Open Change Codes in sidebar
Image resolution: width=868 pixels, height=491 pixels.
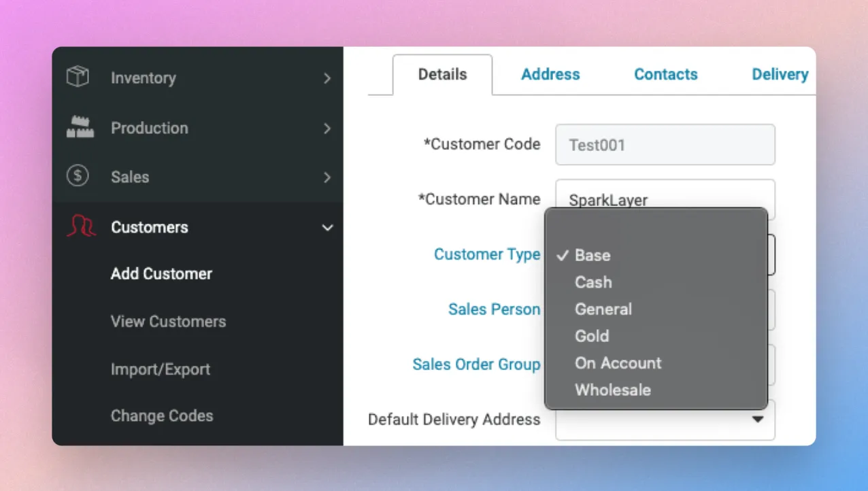[x=162, y=416]
